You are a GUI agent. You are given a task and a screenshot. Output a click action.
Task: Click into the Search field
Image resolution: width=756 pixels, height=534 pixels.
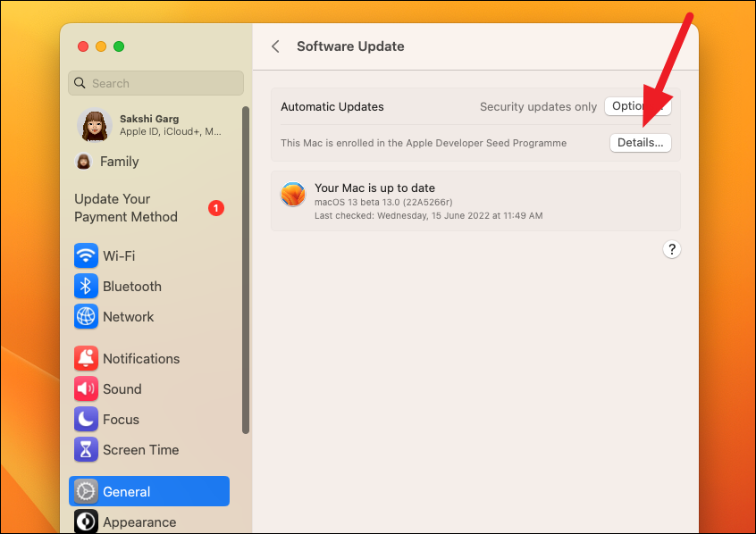pos(155,83)
